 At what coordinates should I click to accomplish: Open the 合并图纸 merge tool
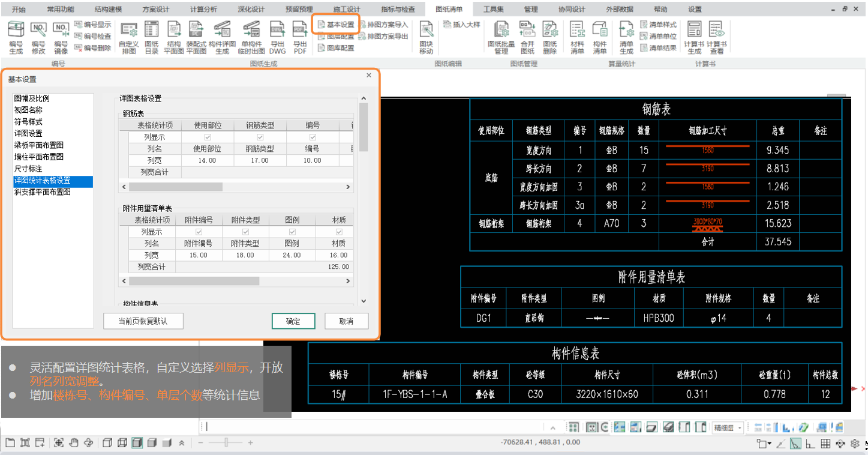527,37
